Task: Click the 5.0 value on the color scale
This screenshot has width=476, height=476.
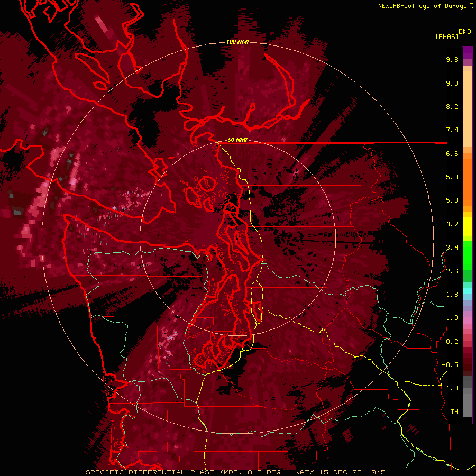Action: tap(452, 200)
